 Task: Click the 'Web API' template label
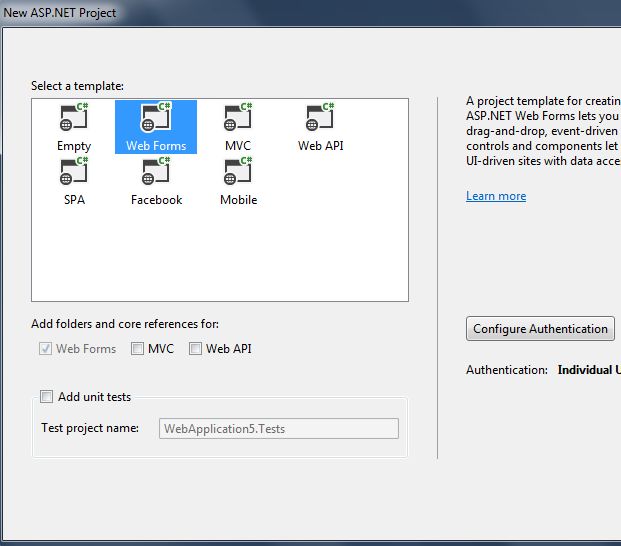[x=320, y=146]
